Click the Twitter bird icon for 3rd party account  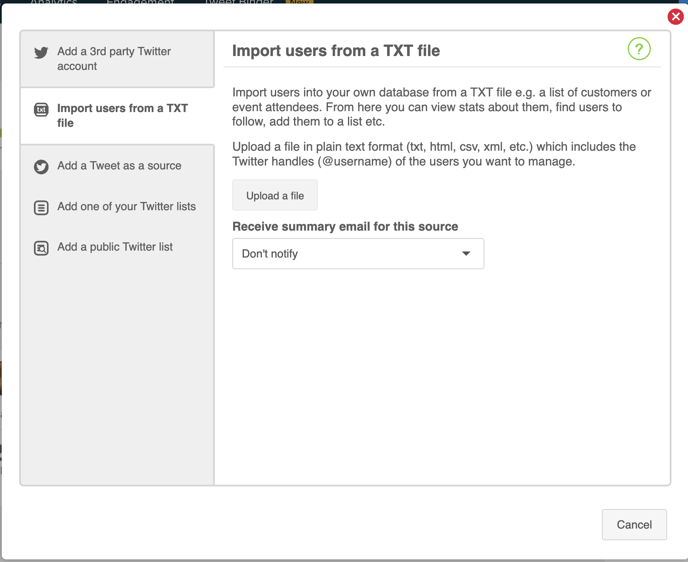[41, 53]
